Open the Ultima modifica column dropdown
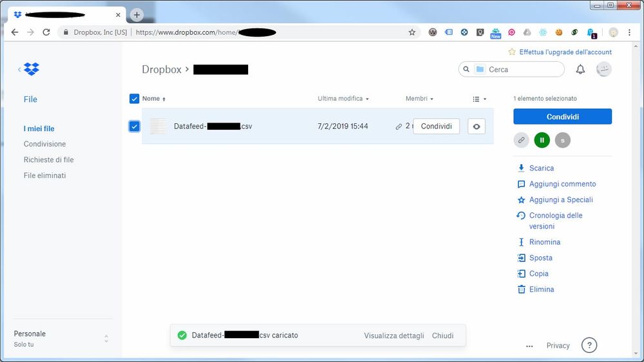The height and width of the screenshot is (362, 644). [x=344, y=99]
